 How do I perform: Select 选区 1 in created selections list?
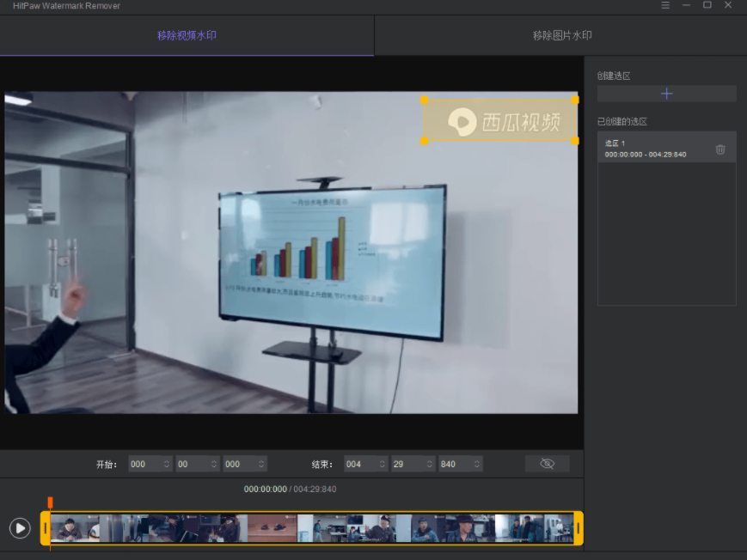[653, 149]
